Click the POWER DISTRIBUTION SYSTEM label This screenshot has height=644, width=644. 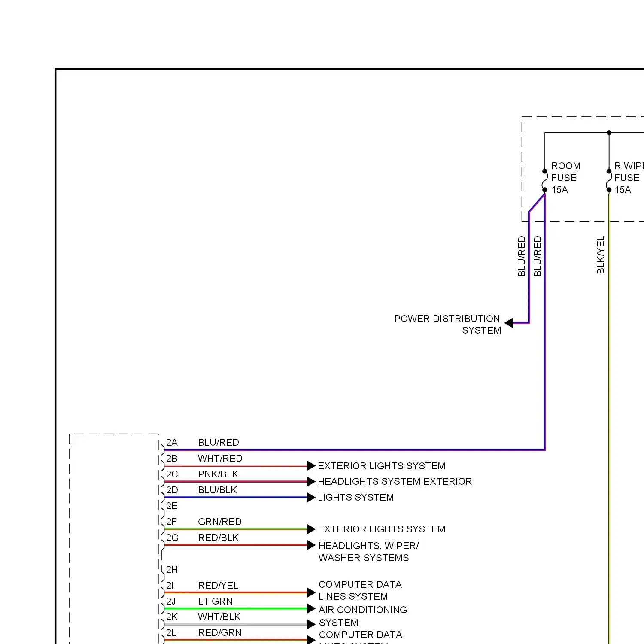(447, 325)
